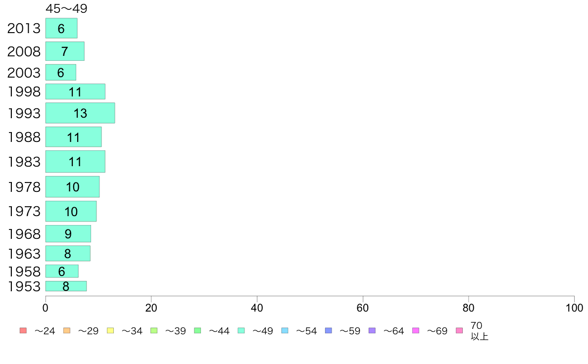Click the red ~24 legend swatch
The height and width of the screenshot is (364, 588).
[23, 331]
